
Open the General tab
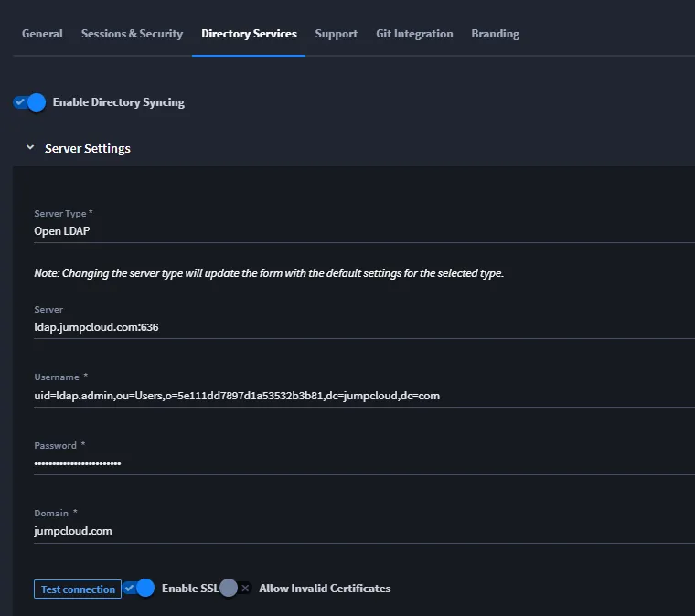(42, 34)
